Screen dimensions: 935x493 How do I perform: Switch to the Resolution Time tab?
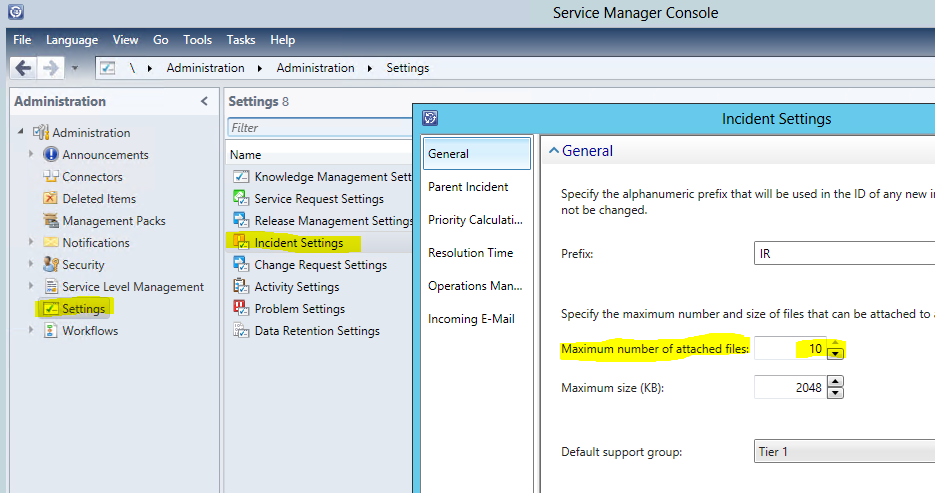[x=470, y=253]
